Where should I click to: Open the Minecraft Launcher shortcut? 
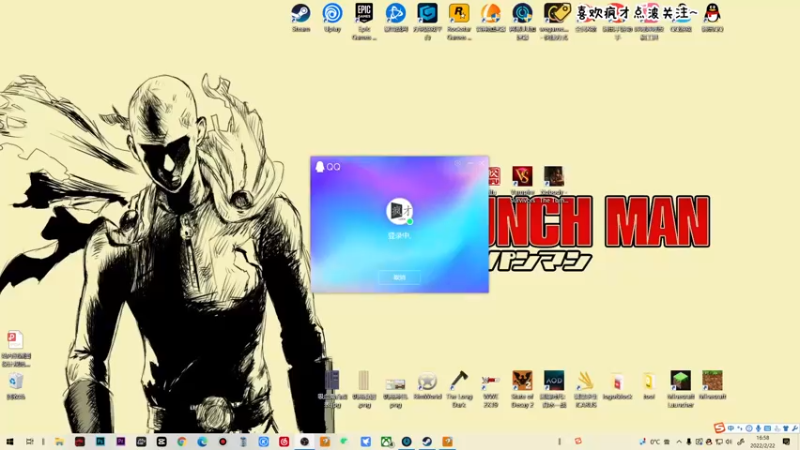coord(681,389)
